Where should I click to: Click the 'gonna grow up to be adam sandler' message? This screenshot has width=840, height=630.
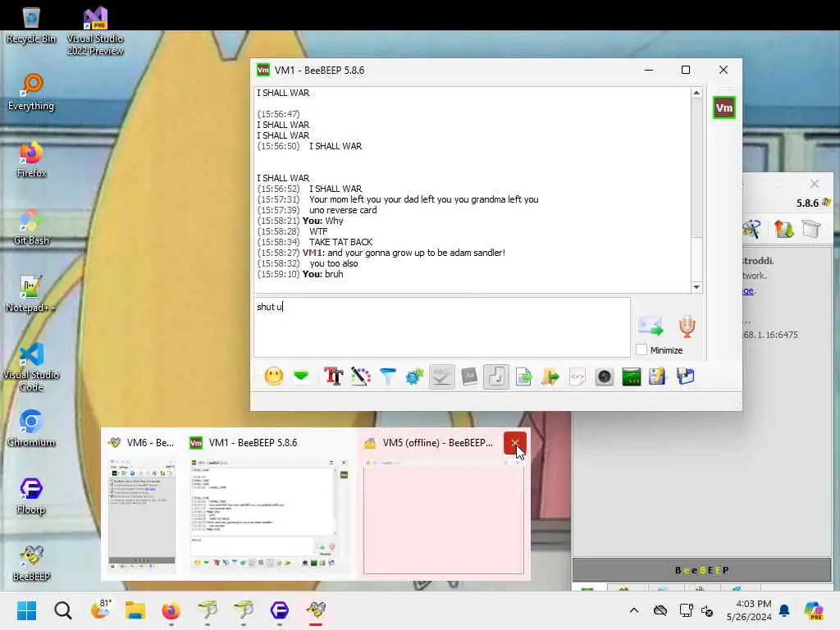click(x=416, y=253)
